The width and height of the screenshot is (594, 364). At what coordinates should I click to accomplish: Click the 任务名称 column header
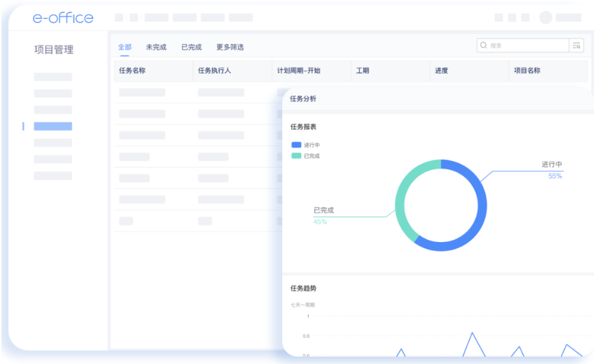[132, 71]
